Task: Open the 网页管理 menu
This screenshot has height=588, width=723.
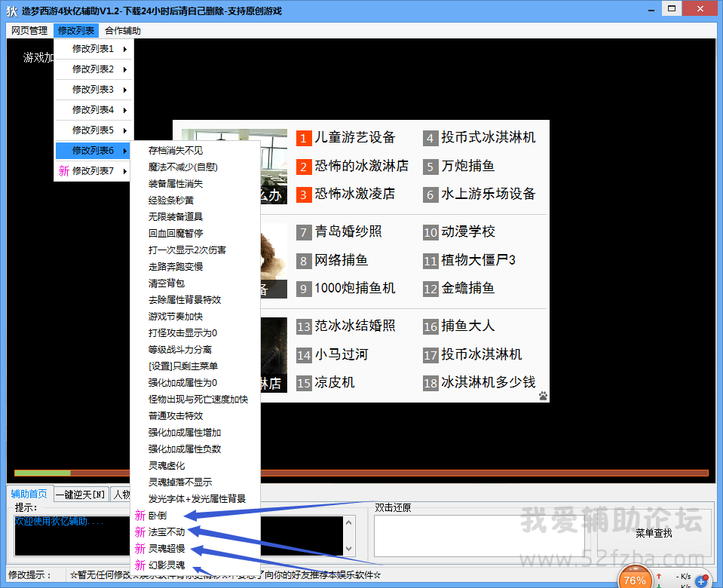Action: coord(29,31)
